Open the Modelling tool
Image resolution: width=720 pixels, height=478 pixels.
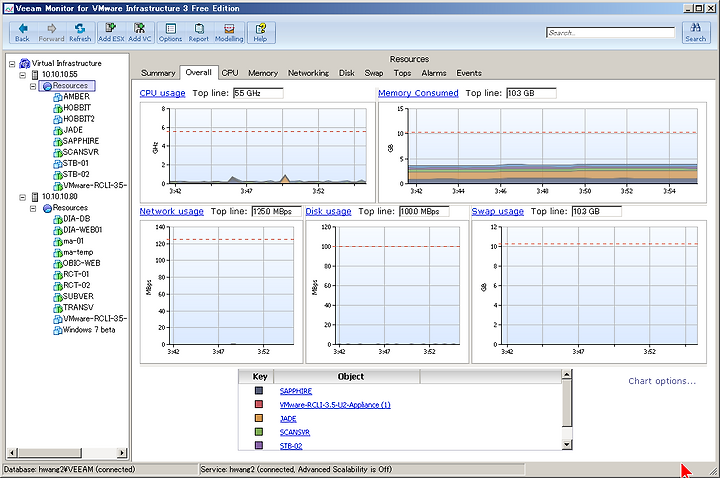[229, 33]
